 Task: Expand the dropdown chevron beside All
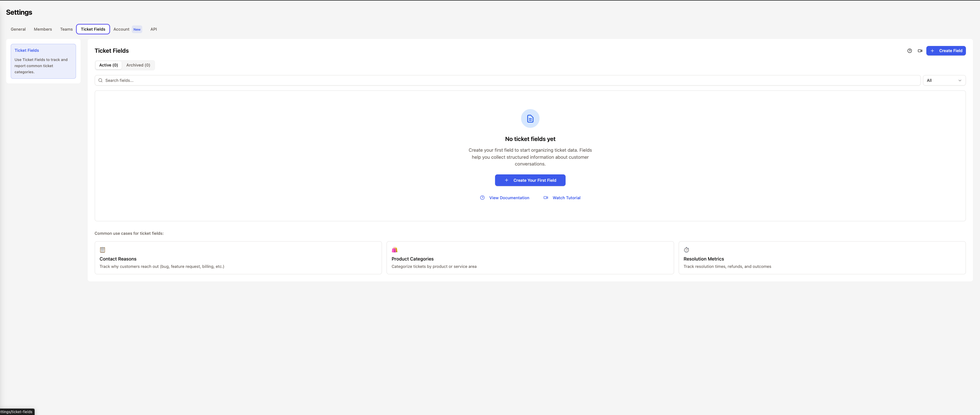click(x=960, y=80)
